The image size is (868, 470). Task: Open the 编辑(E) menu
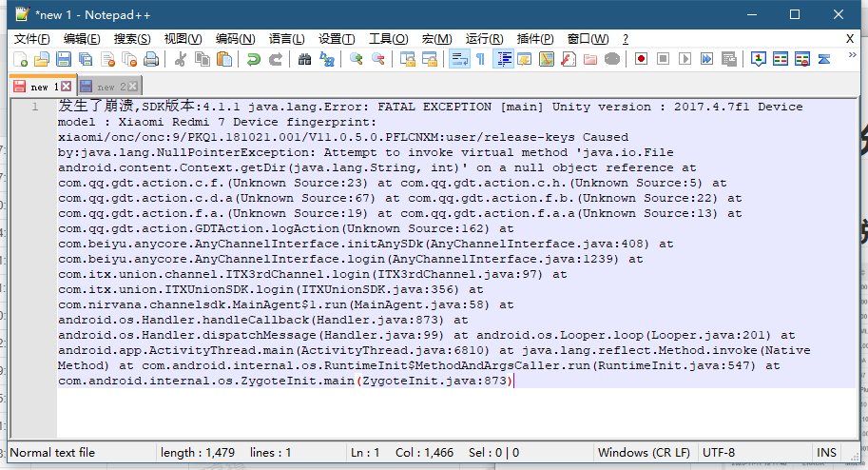(82, 39)
